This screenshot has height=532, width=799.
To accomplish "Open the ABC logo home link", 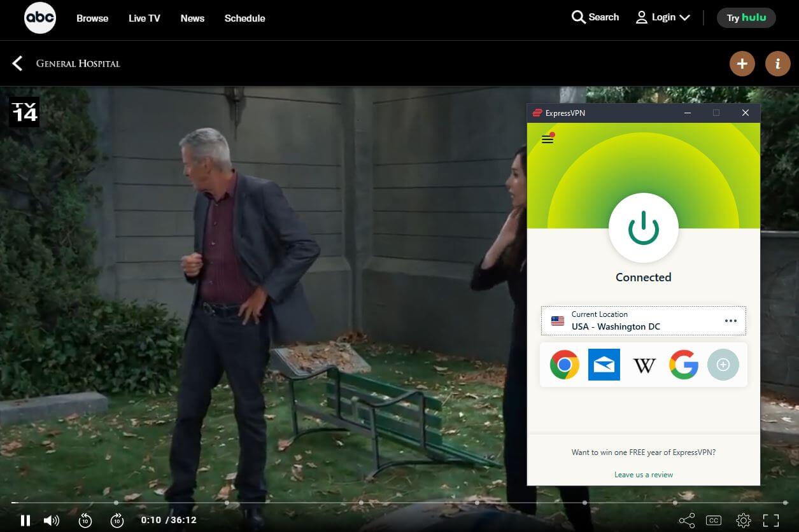I will 40,18.
